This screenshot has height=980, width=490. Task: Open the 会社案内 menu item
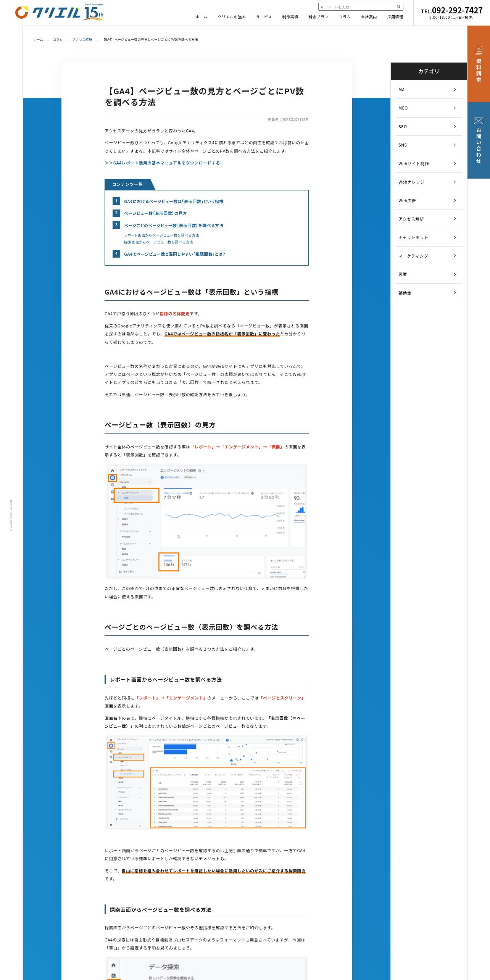[x=369, y=17]
